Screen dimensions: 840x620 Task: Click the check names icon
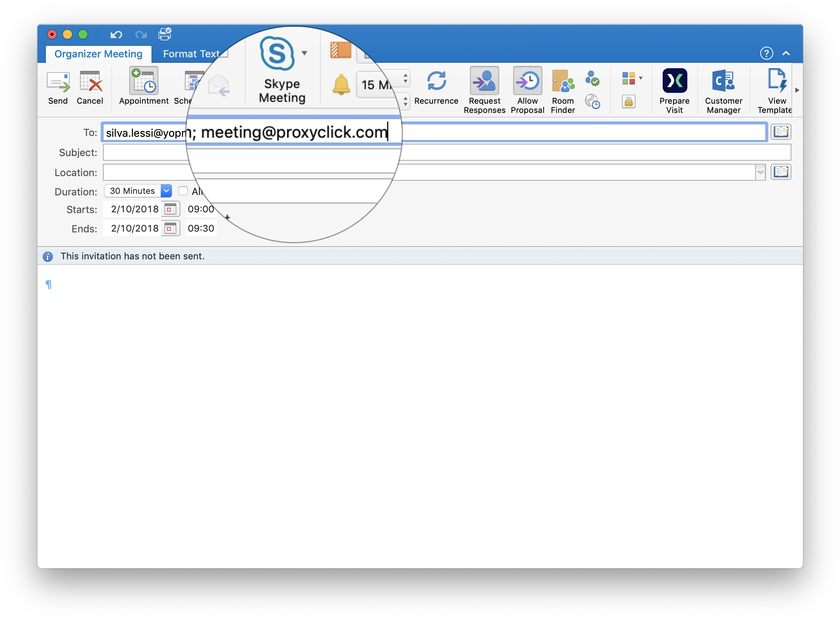point(592,79)
